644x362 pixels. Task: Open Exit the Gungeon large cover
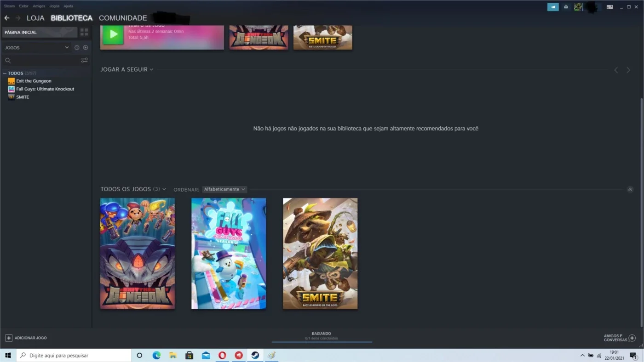coord(138,254)
